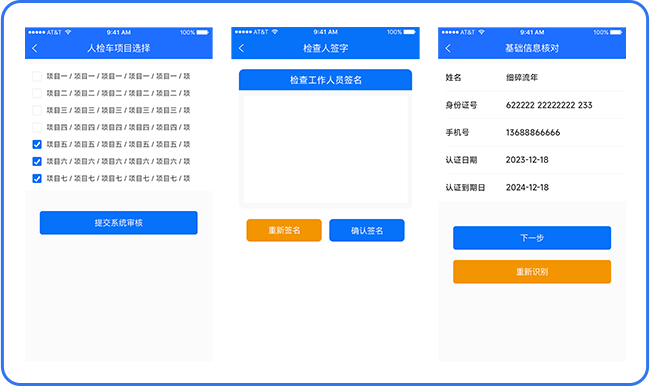Untick the 项目七 checkbox

(37, 178)
